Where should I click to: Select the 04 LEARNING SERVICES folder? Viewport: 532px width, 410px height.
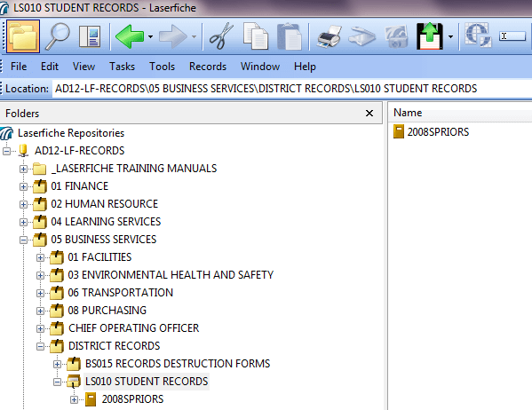tap(106, 222)
